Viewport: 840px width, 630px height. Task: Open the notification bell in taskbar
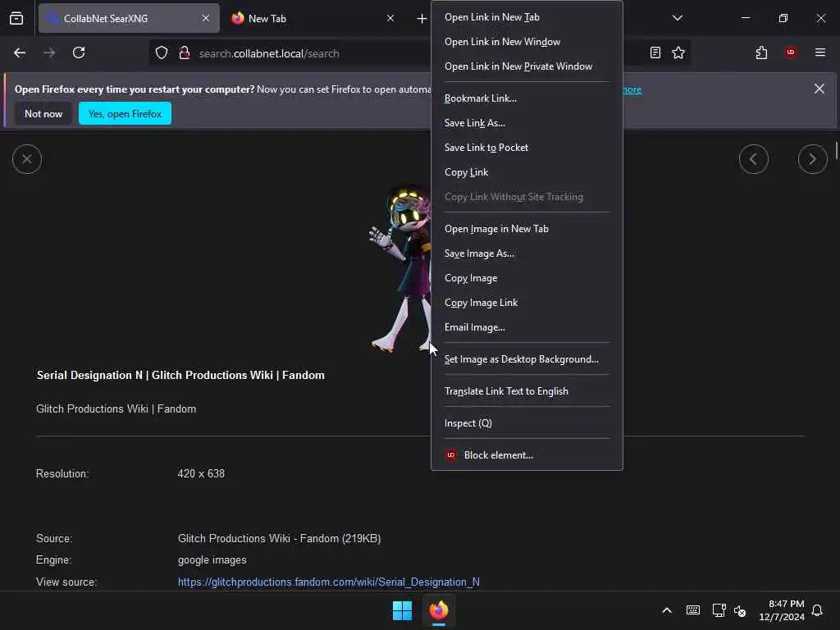(x=817, y=610)
